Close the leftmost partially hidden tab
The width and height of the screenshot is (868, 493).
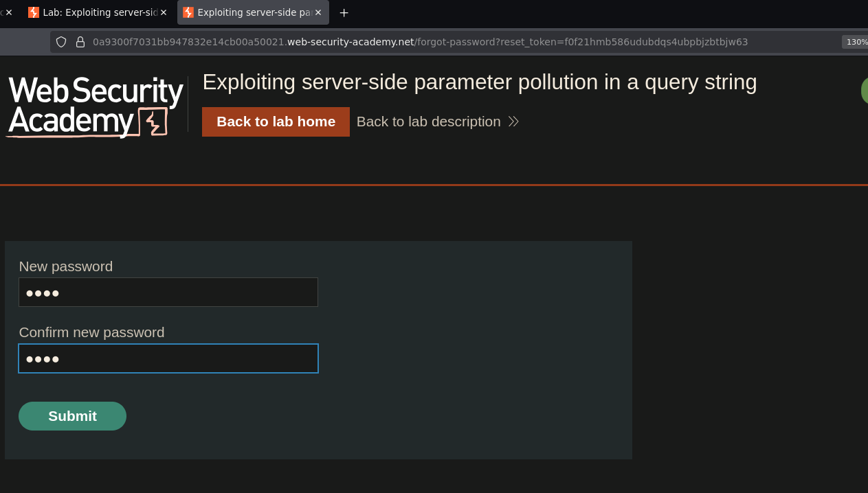9,12
